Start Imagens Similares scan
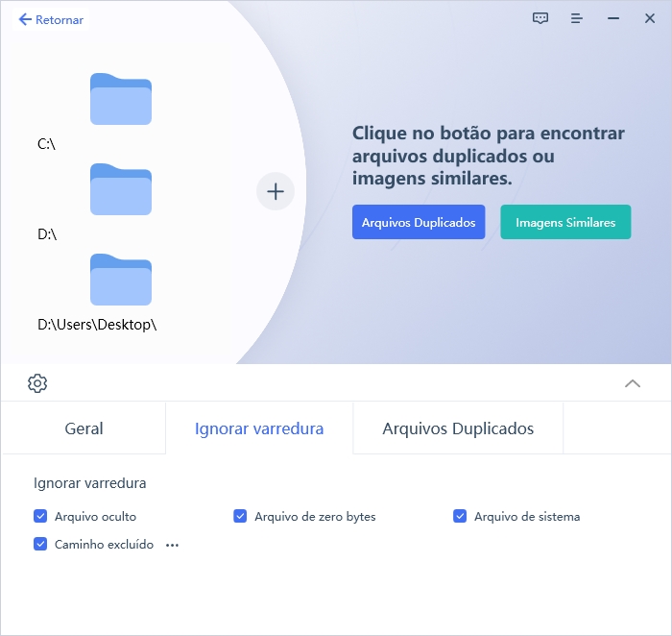Screen dimensions: 672x636 click(565, 222)
